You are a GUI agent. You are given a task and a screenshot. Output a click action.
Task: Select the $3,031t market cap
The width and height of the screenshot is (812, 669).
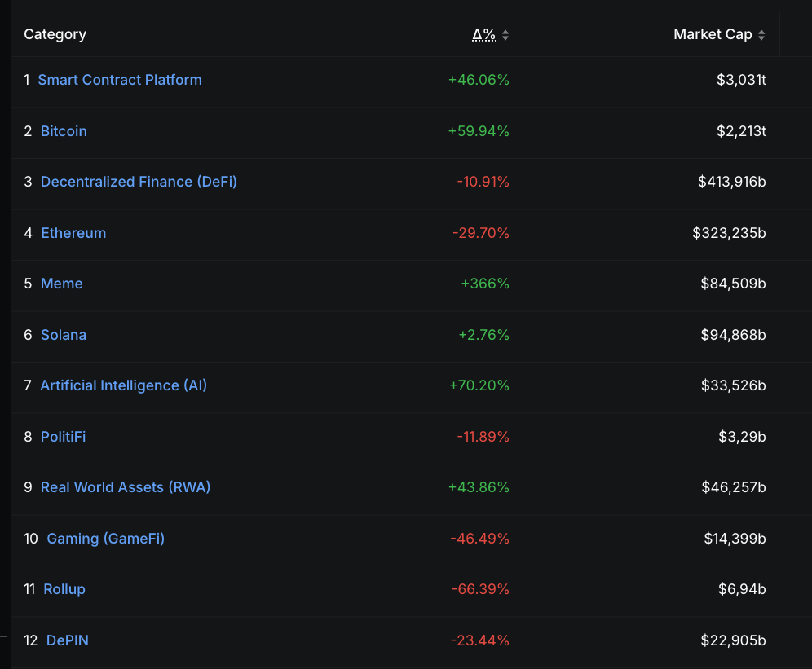741,80
